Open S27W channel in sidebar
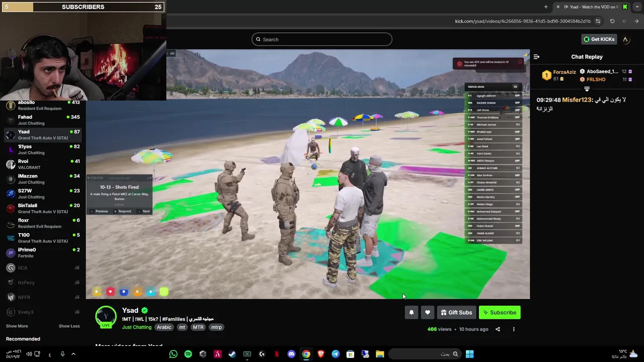644x362 pixels. [43, 194]
